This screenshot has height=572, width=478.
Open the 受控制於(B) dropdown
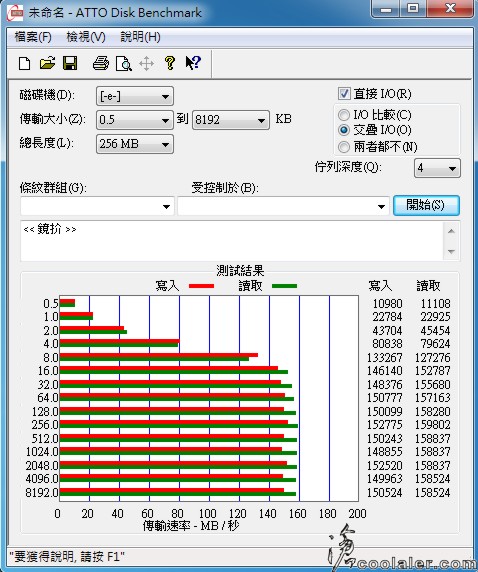click(283, 206)
